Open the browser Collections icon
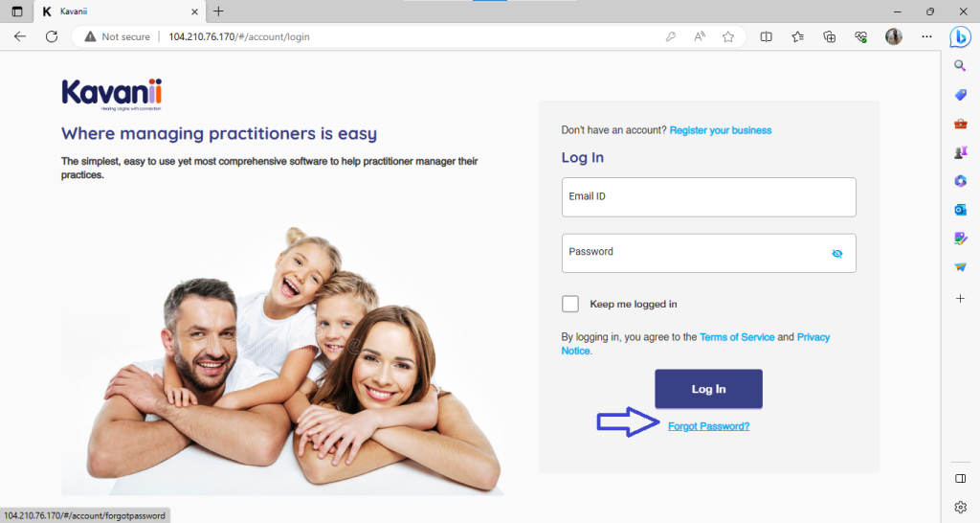 click(x=830, y=37)
